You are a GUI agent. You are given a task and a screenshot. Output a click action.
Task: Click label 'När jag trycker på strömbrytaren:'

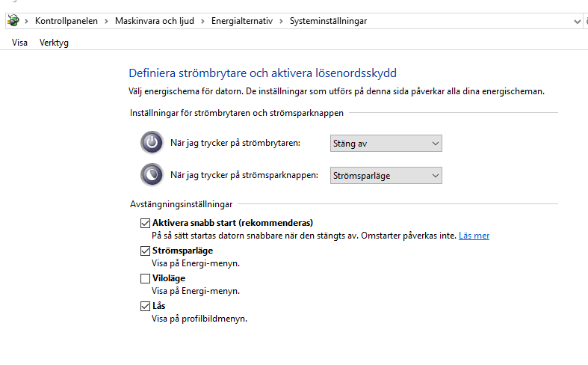pos(235,143)
